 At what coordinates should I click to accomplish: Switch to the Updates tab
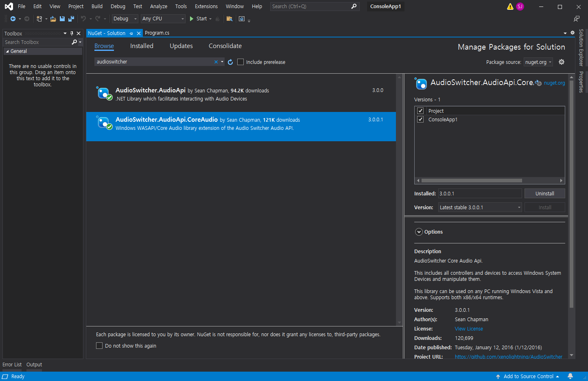pos(181,46)
